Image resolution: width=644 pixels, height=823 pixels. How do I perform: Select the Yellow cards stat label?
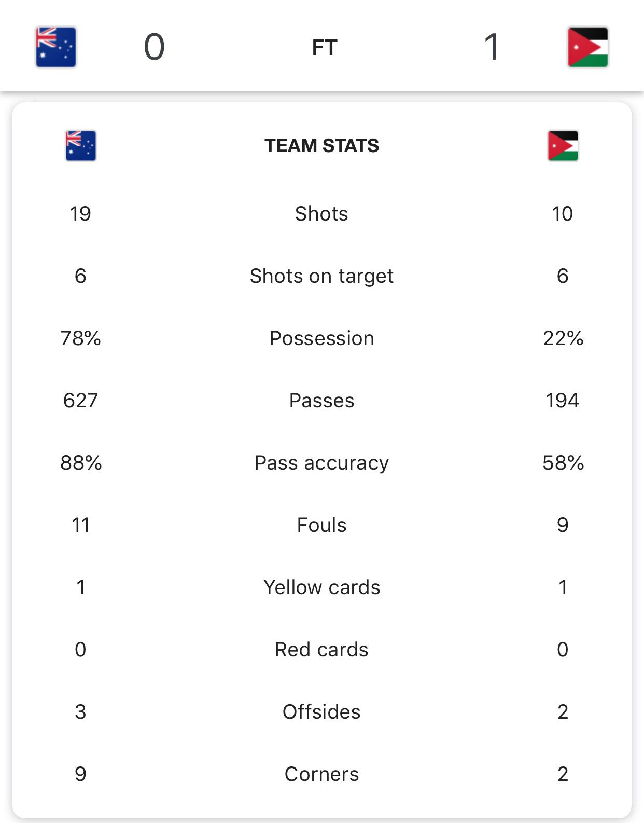pyautogui.click(x=321, y=587)
